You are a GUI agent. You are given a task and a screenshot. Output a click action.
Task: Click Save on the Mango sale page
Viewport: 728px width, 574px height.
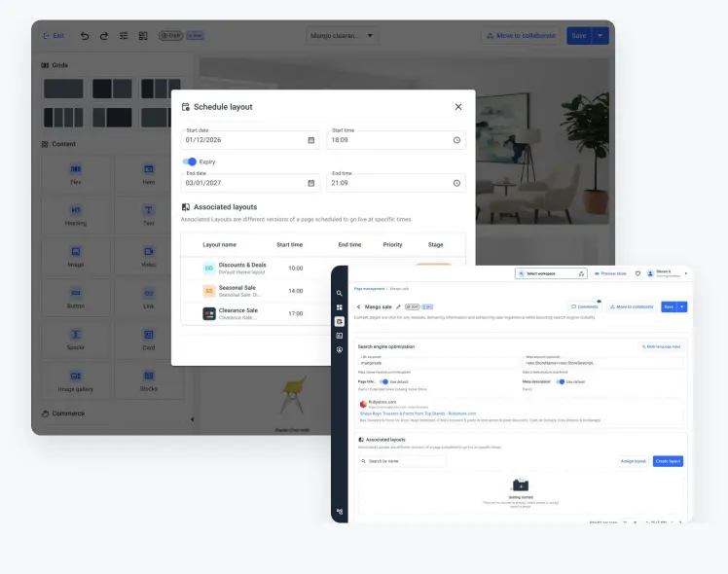(669, 306)
